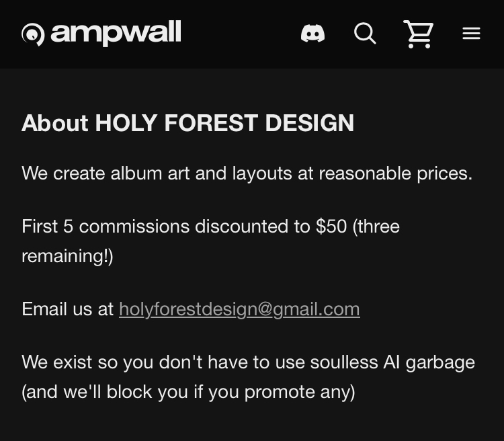Click the '$50' price text

[331, 226]
